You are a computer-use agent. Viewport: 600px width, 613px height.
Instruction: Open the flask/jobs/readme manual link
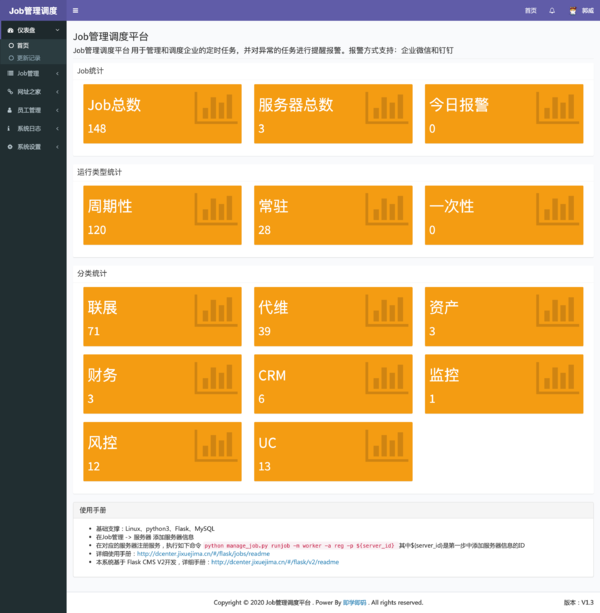(x=203, y=554)
